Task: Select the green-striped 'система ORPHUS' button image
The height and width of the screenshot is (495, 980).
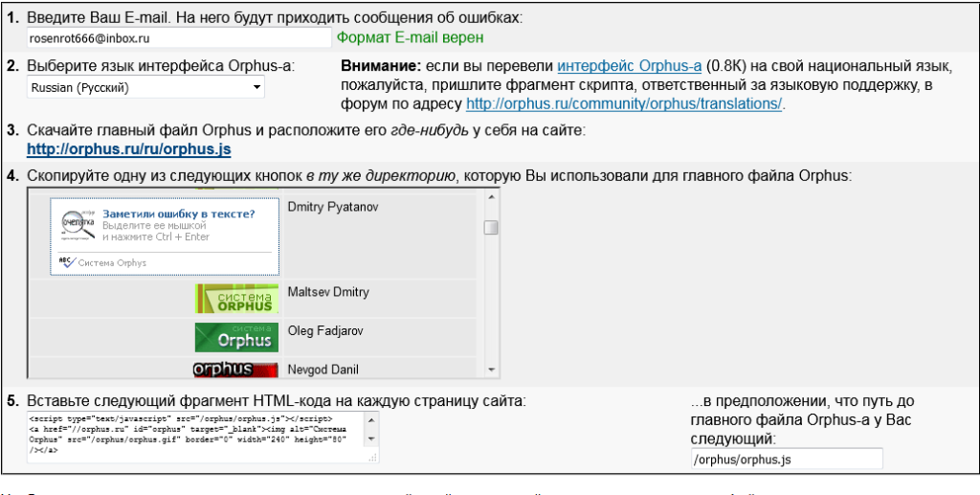Action: click(x=236, y=299)
